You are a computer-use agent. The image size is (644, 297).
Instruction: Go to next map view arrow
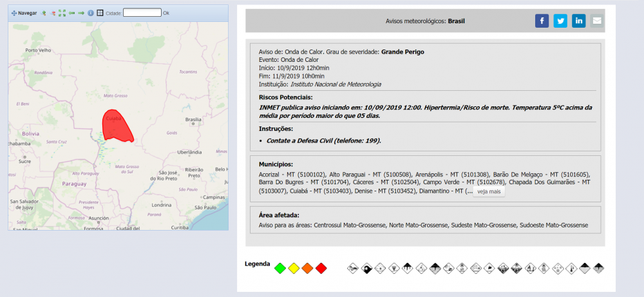tap(81, 13)
